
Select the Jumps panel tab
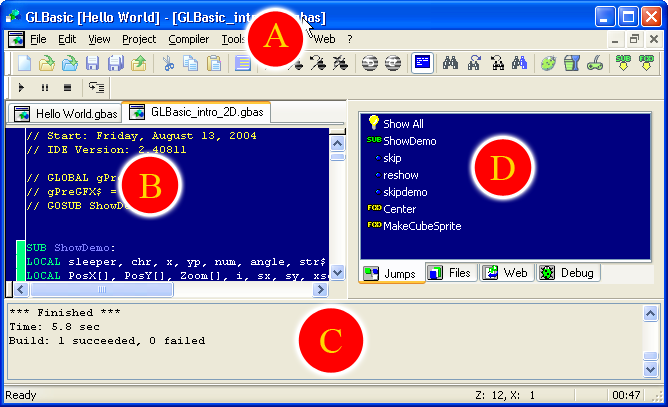(392, 273)
